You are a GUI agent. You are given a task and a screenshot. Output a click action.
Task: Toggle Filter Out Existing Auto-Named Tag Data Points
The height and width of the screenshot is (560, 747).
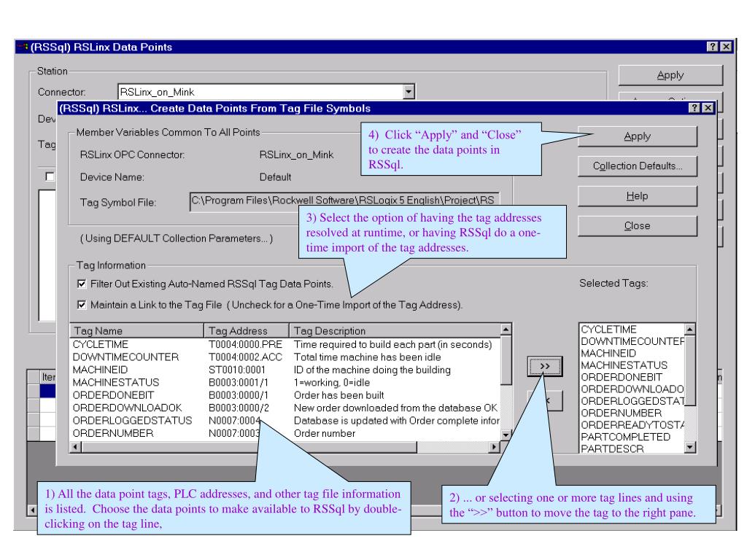82,284
